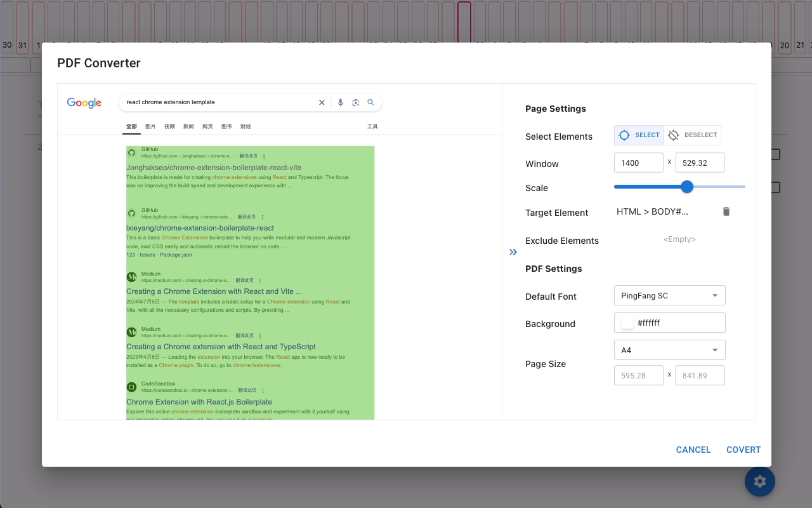Click the Scale slider handle
The width and height of the screenshot is (812, 508).
pyautogui.click(x=687, y=187)
